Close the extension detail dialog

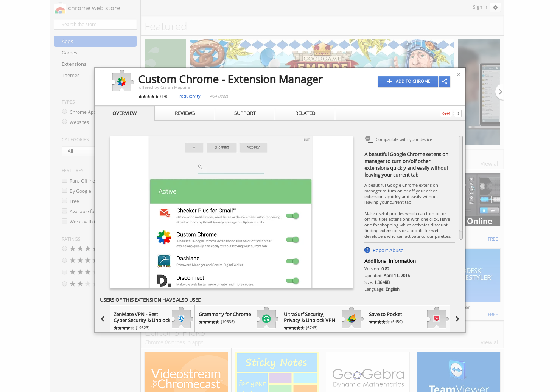pyautogui.click(x=458, y=75)
